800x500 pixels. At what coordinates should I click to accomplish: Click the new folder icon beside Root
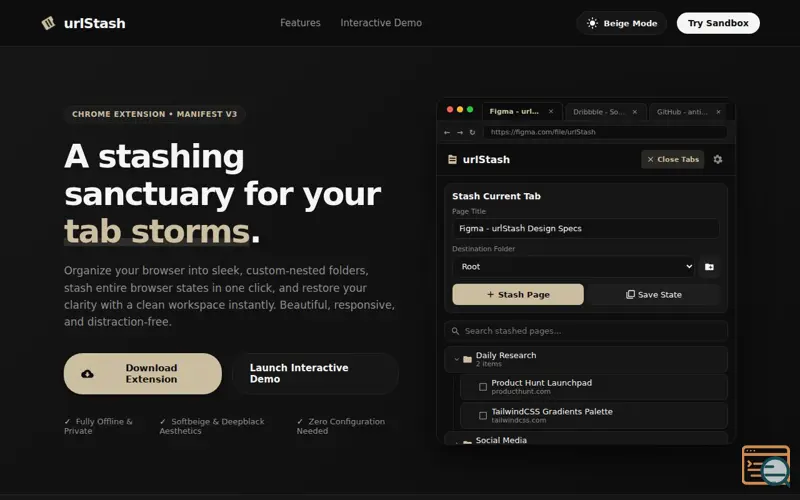[x=709, y=267]
